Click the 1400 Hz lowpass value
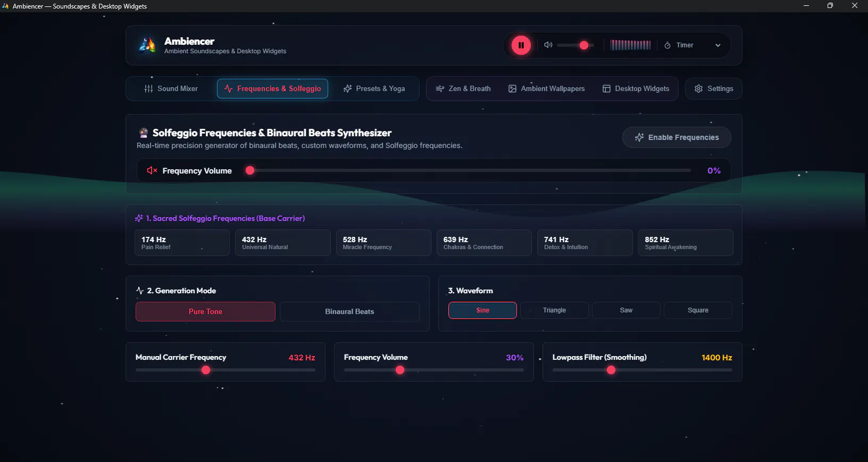This screenshot has width=868, height=462. (716, 358)
